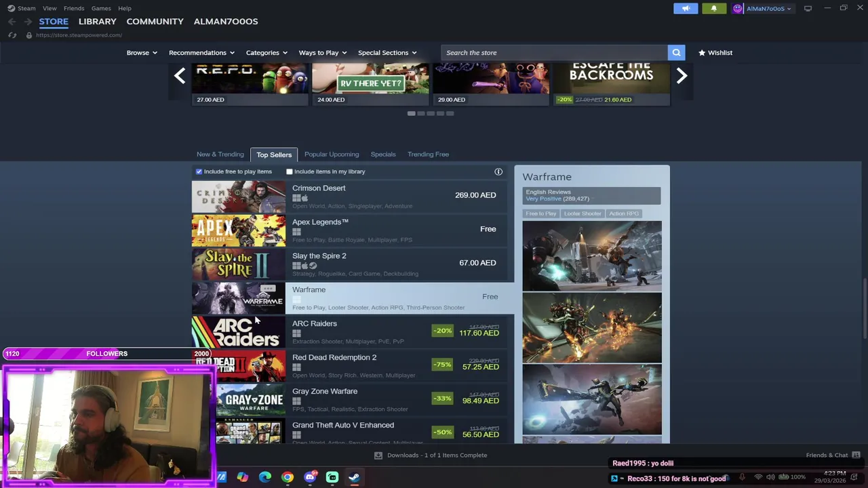868x488 pixels.
Task: Open Copilot from the taskbar
Action: 243,477
